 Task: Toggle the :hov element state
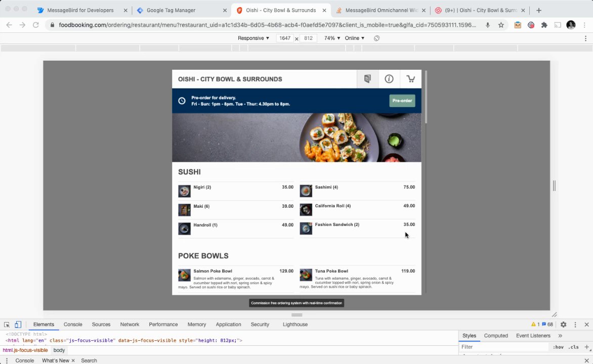558,347
